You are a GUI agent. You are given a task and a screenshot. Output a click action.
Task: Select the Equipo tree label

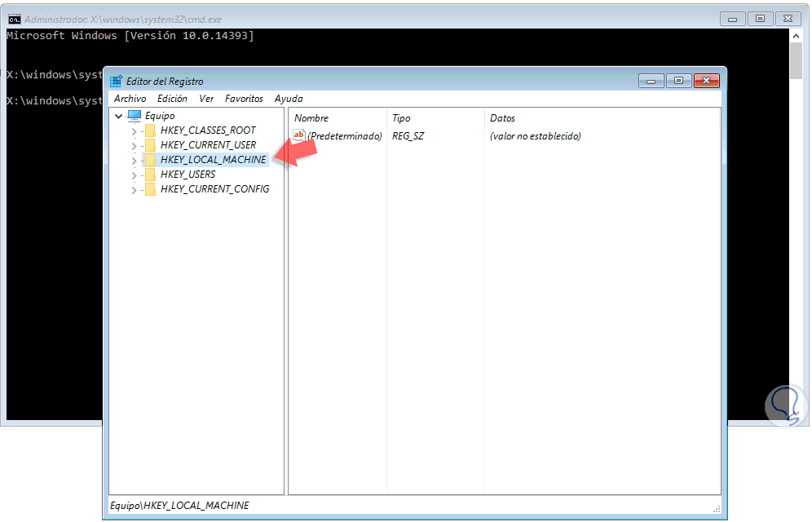click(x=160, y=116)
